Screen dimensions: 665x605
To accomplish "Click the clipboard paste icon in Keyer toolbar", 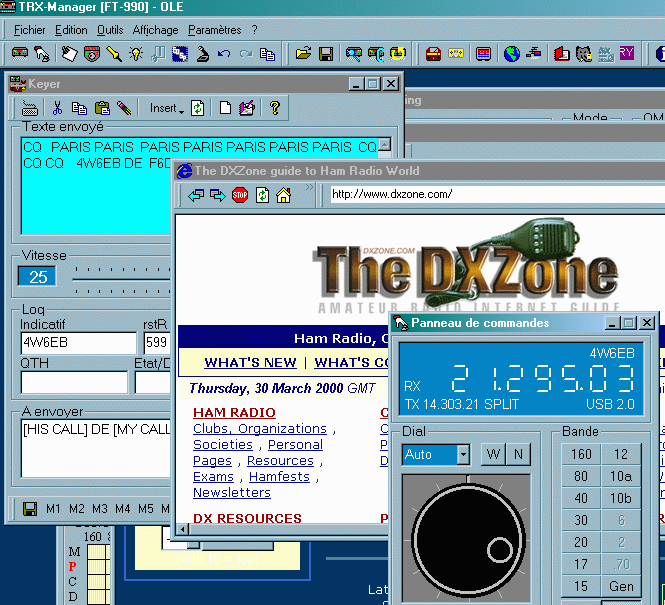I will pyautogui.click(x=102, y=108).
